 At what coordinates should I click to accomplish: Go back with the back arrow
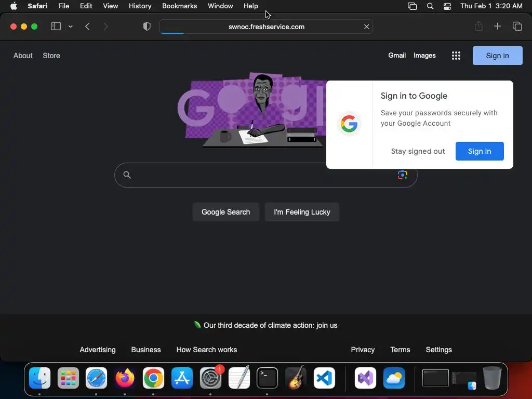(x=87, y=26)
